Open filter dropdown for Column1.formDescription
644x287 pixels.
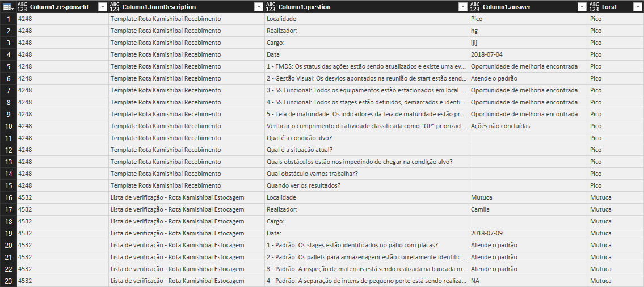point(258,7)
